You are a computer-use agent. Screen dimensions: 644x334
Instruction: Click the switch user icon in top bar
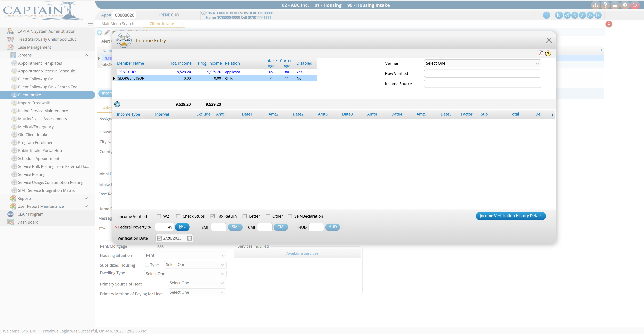point(625,5)
